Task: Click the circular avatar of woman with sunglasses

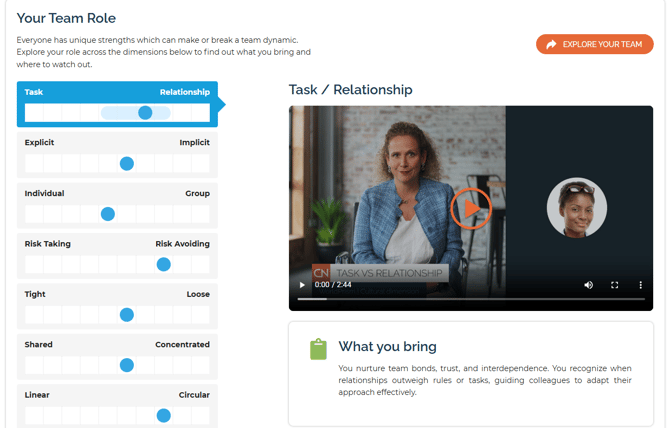Action: pyautogui.click(x=576, y=207)
